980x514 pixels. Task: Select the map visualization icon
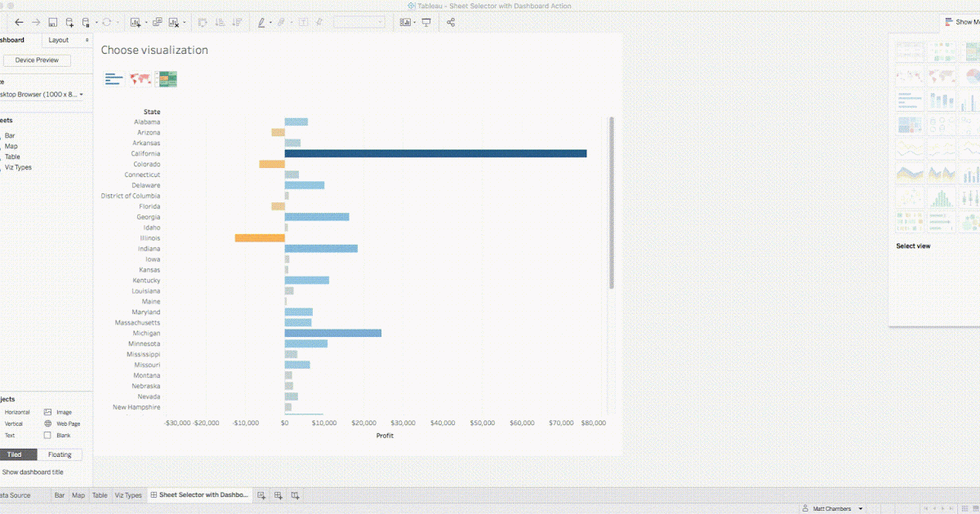point(140,78)
